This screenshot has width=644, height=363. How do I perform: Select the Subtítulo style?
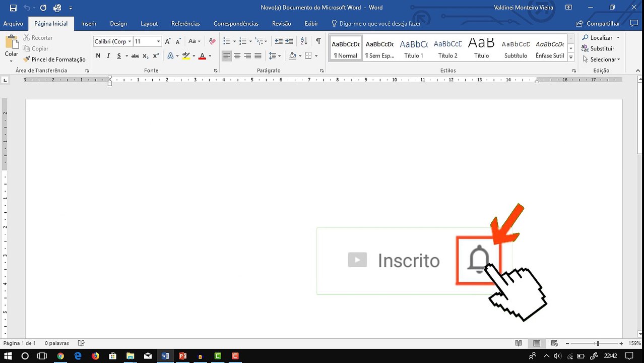[516, 49]
